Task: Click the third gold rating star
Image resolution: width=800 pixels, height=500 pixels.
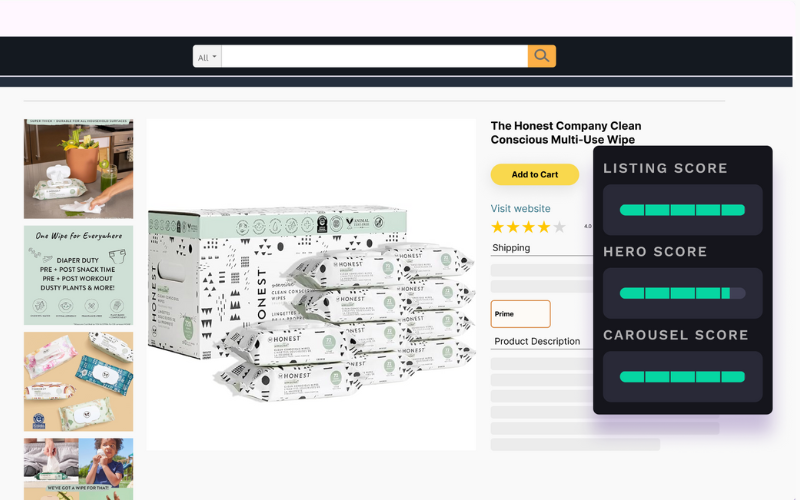Action: pyautogui.click(x=529, y=227)
